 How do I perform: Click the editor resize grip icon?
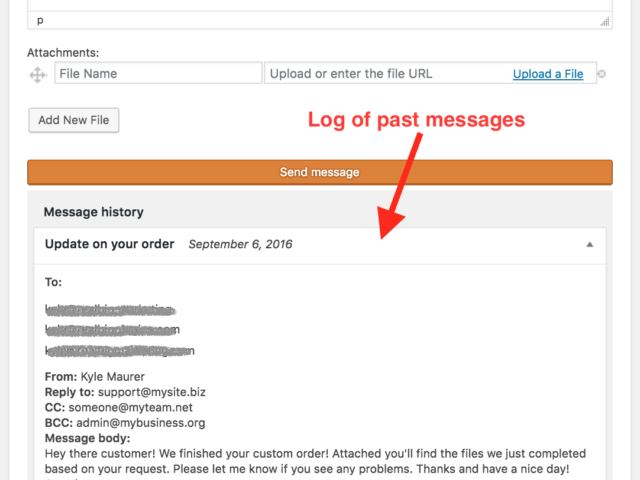(604, 22)
